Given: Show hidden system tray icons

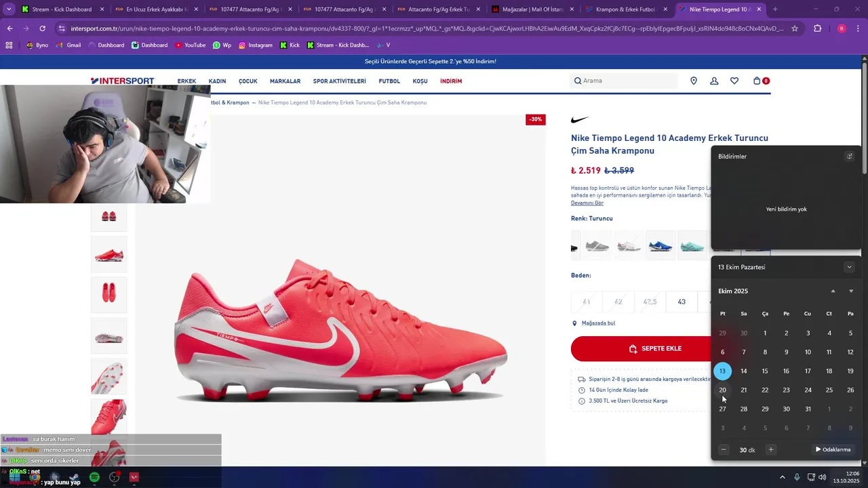Looking at the screenshot, I should tap(782, 476).
